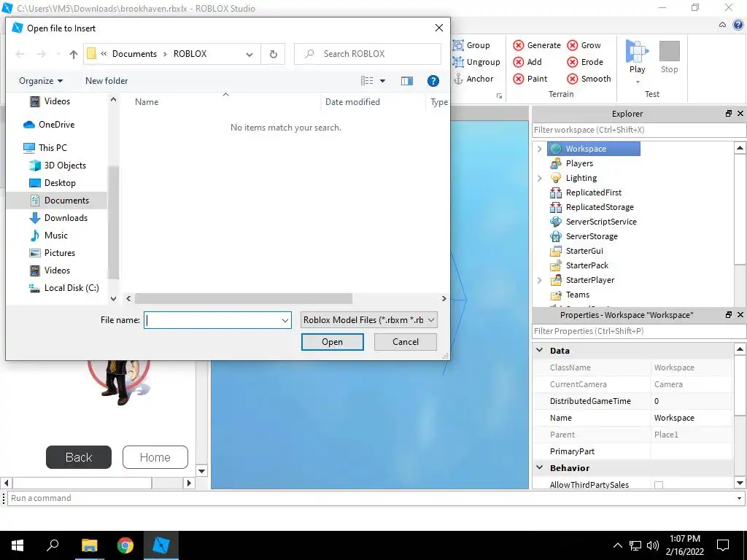Click Paint terrain icon
Image resolution: width=747 pixels, height=560 pixels.
point(519,79)
